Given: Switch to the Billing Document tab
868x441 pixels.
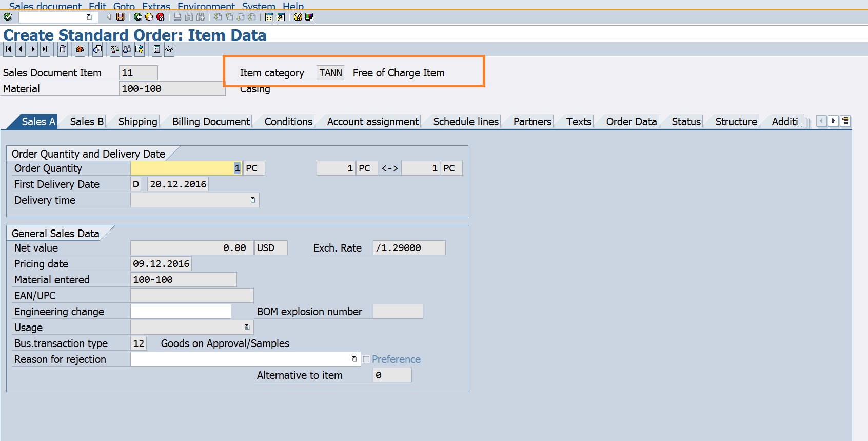Looking at the screenshot, I should pyautogui.click(x=211, y=122).
